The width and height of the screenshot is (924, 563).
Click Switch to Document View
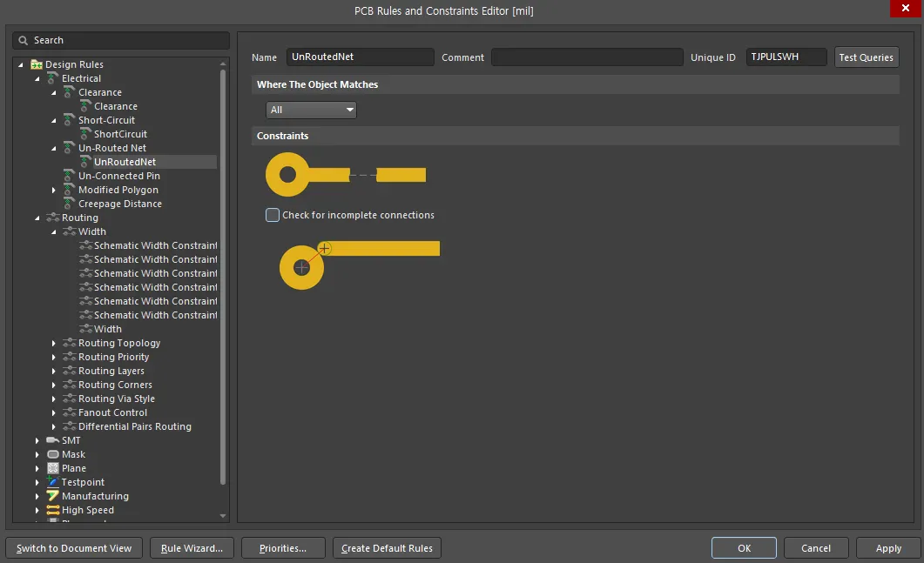[x=74, y=548]
